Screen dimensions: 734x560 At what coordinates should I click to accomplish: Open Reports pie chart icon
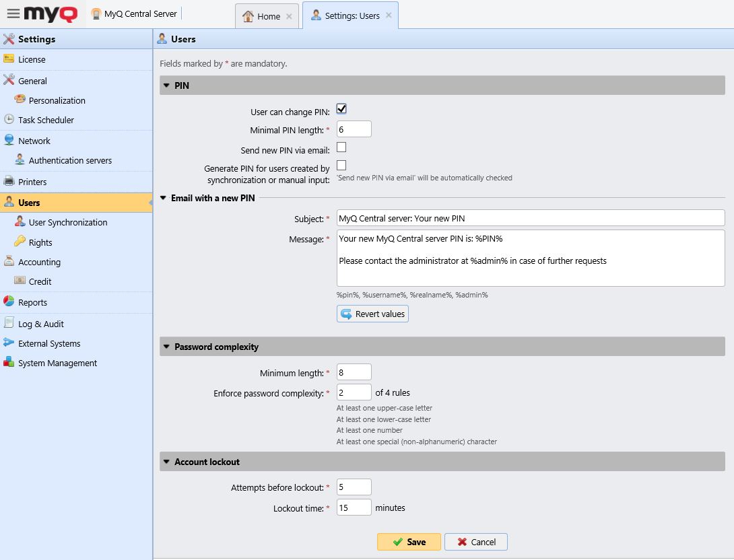[9, 302]
